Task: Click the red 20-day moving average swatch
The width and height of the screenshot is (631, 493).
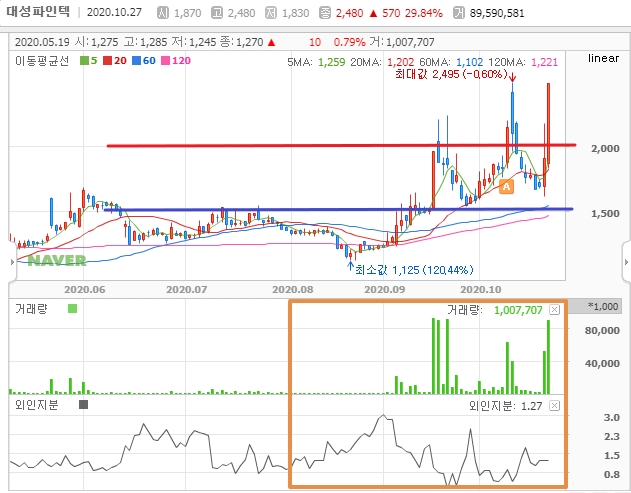Action: (x=107, y=61)
